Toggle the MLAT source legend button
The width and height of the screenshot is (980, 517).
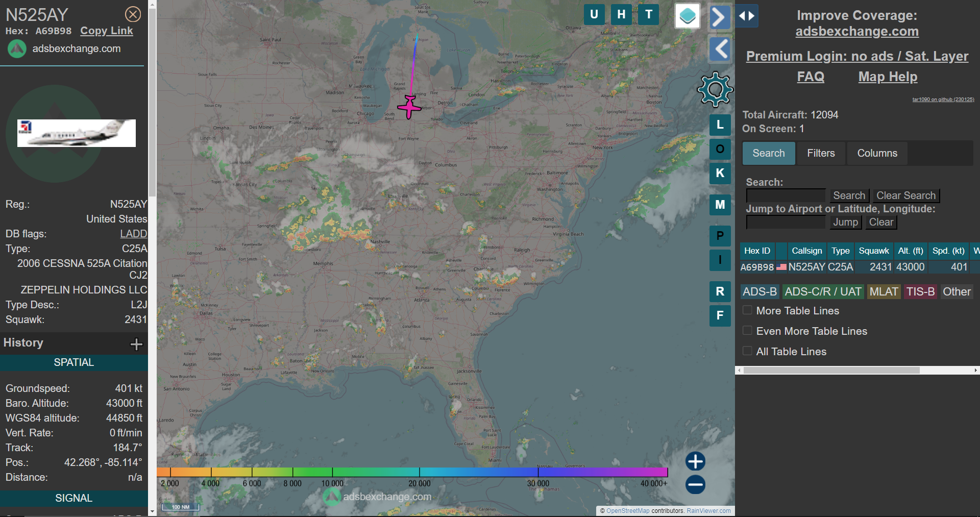(x=884, y=291)
